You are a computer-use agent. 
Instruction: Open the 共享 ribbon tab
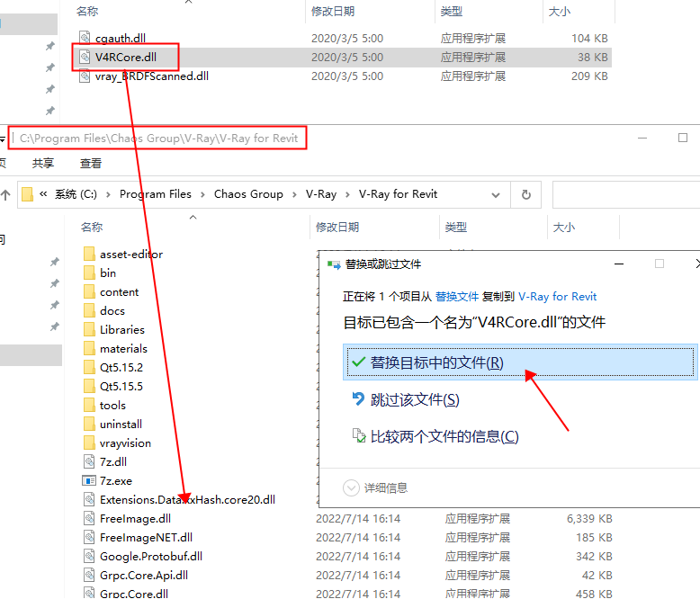[43, 163]
